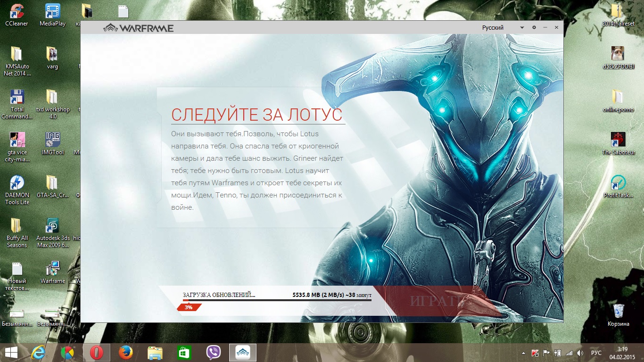Image resolution: width=644 pixels, height=362 pixels.
Task: Open Action Center flag icon
Action: click(547, 353)
